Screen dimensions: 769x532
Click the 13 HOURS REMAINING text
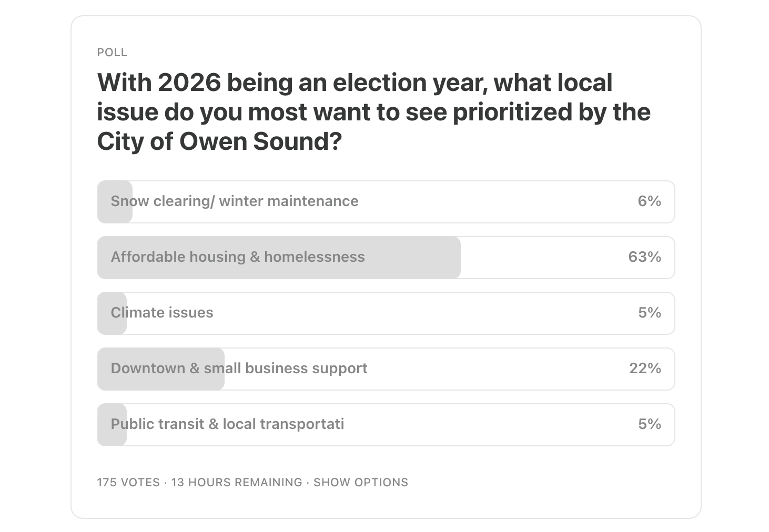coord(237,483)
